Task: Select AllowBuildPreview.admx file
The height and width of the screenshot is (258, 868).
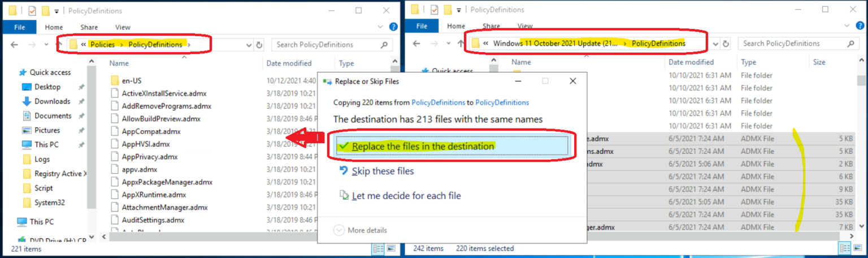Action: [161, 119]
